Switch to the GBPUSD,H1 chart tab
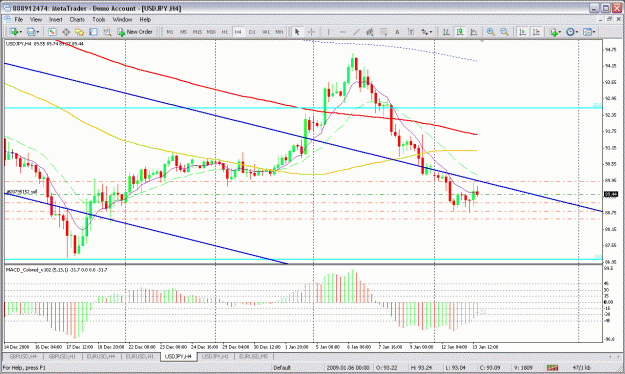 62,356
